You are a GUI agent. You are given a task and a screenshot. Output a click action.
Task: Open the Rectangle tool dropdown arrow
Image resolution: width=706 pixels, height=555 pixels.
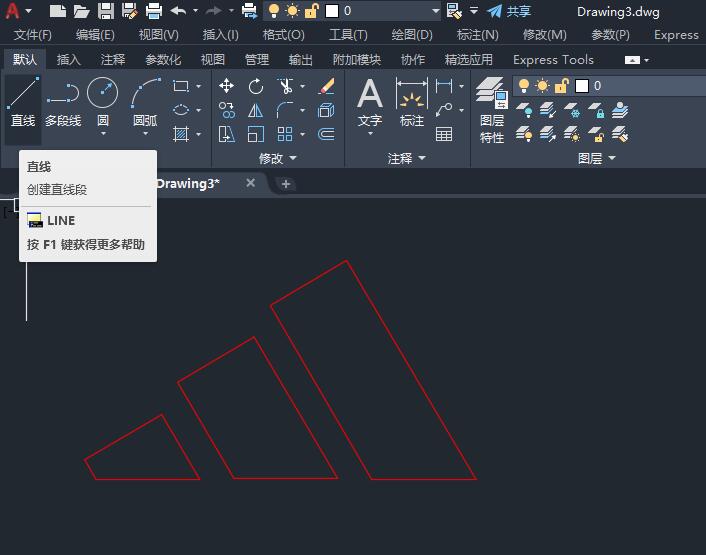[x=199, y=86]
